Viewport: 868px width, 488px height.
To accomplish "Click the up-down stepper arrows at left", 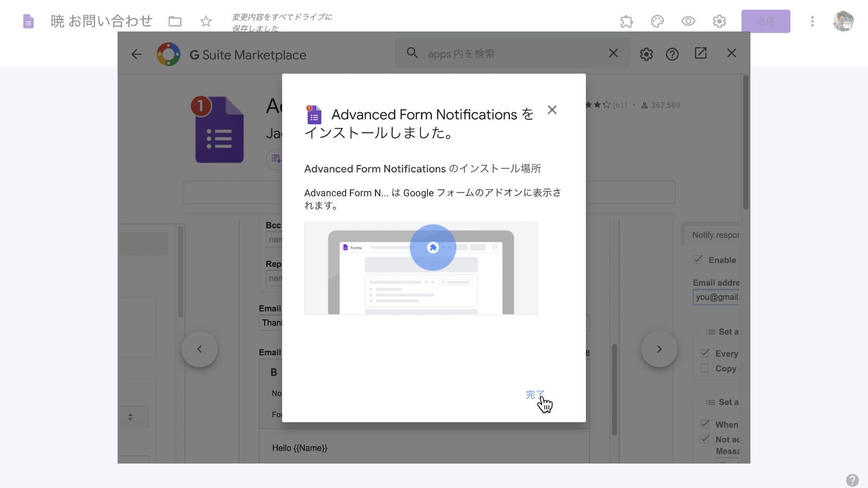I will pos(130,417).
